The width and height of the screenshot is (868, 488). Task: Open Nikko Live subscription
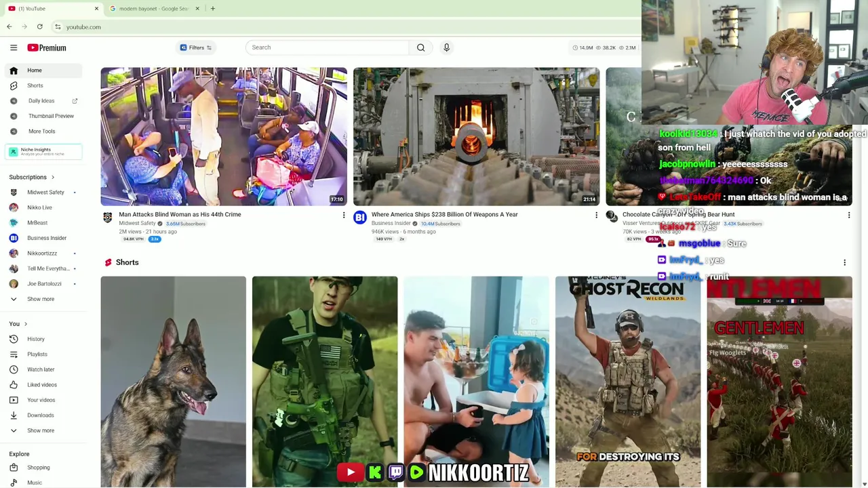[x=43, y=207]
